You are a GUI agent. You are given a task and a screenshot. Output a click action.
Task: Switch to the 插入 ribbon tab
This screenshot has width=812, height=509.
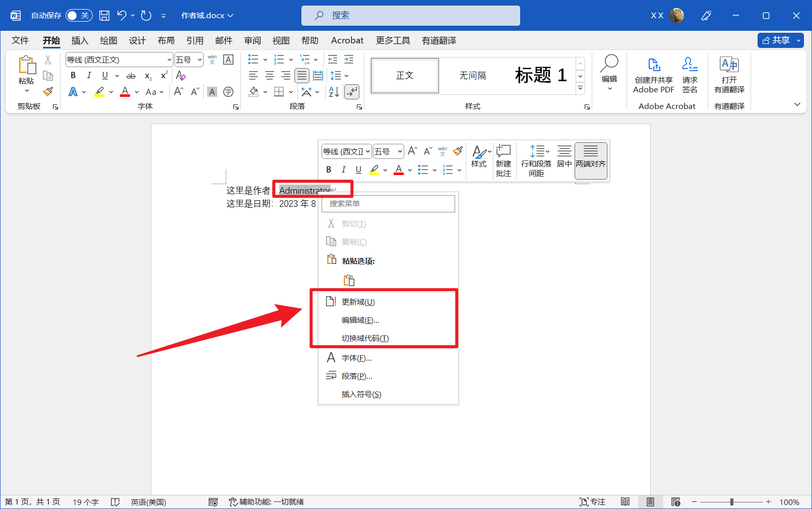(x=79, y=40)
